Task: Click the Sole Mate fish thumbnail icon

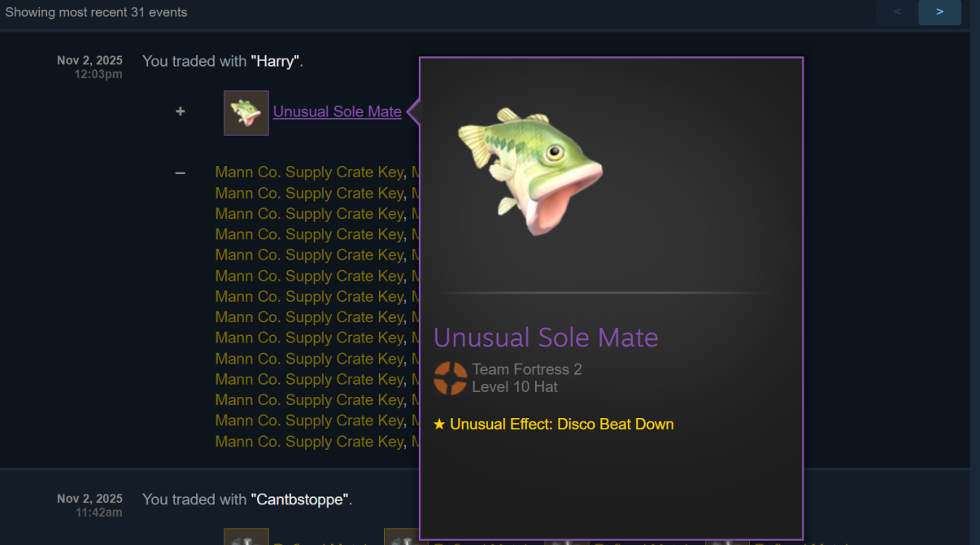Action: point(246,112)
